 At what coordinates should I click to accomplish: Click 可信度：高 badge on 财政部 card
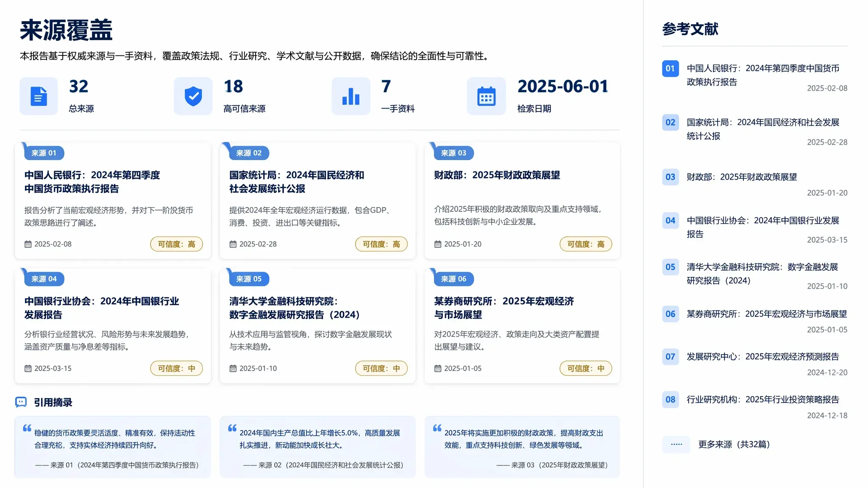(x=586, y=244)
